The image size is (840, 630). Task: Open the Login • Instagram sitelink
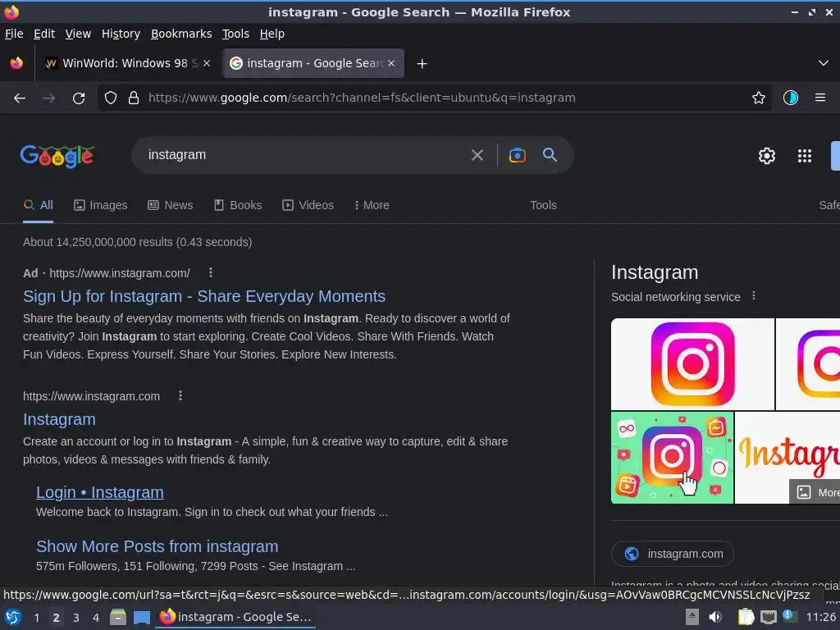click(x=99, y=492)
